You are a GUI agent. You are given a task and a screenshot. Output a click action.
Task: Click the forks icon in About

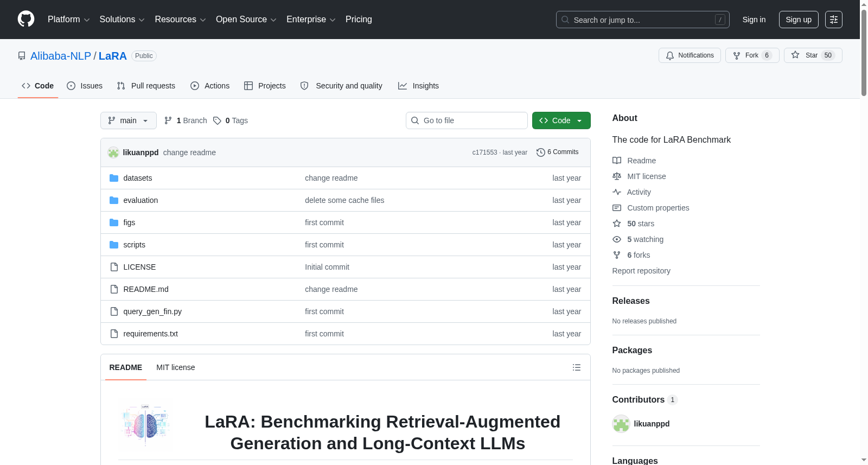[617, 255]
